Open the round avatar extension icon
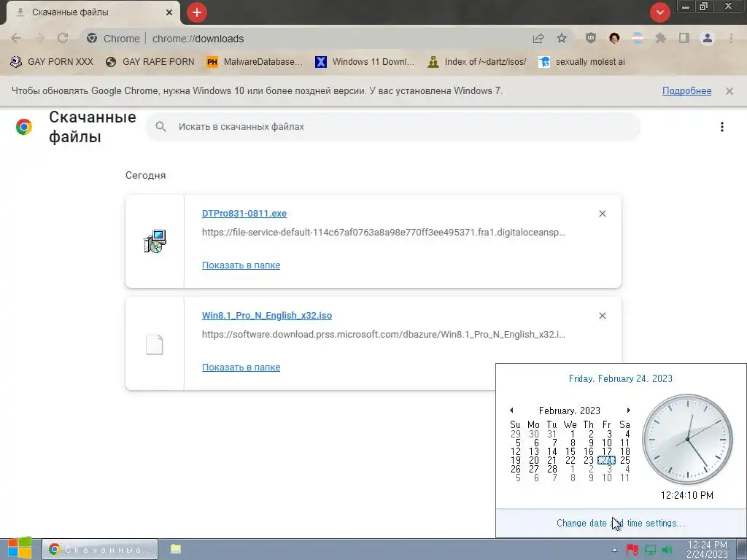This screenshot has height=560, width=747. [614, 38]
